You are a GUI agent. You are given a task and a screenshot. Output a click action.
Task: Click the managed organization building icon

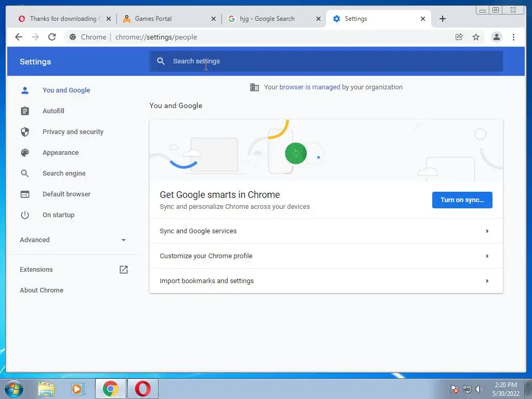(x=255, y=87)
